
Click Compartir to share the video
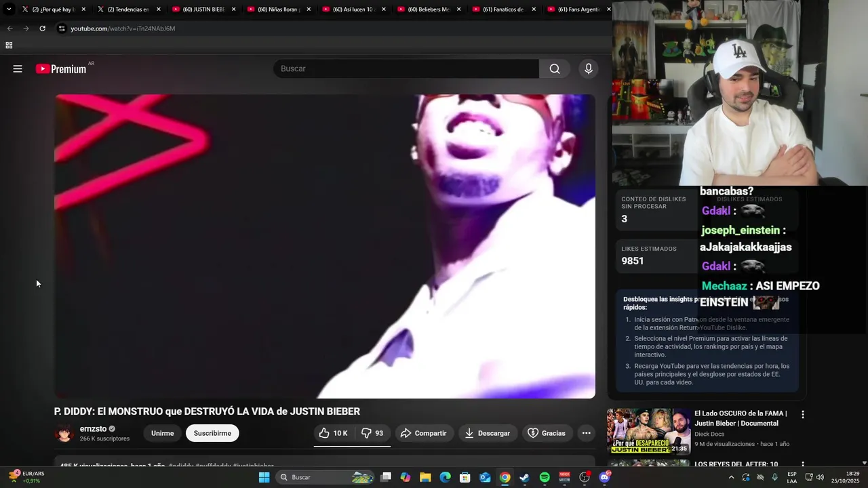click(x=423, y=433)
